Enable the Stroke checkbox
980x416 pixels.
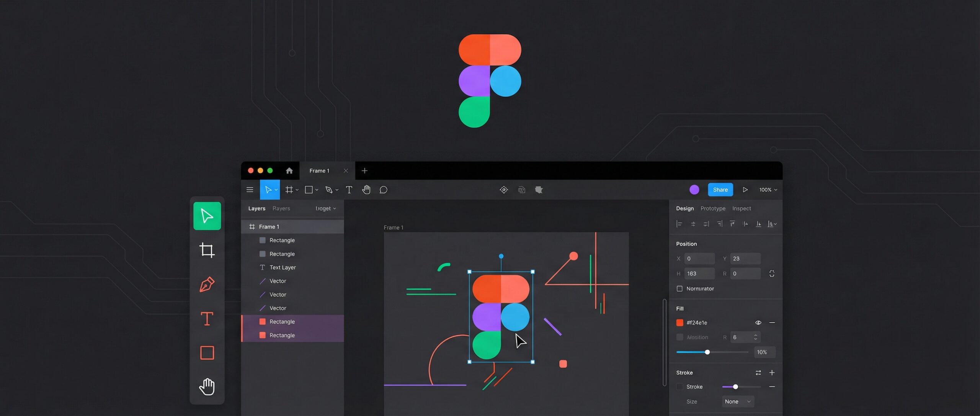pos(679,387)
